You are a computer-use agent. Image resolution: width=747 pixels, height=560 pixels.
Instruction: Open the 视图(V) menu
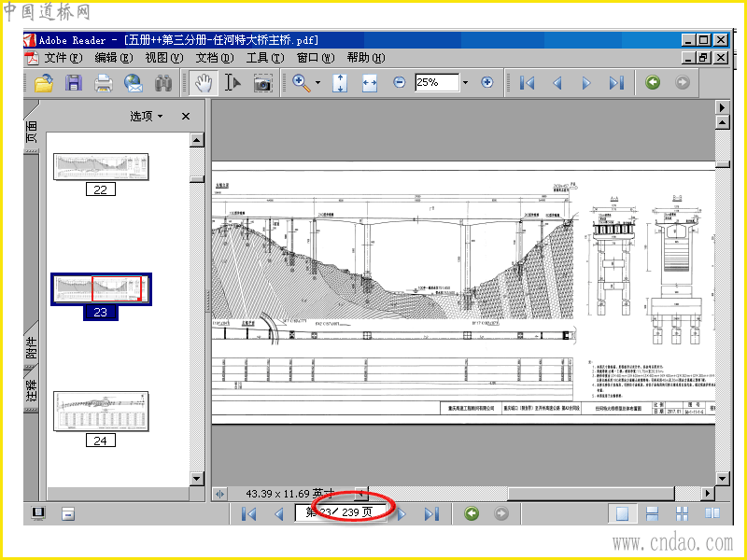164,58
